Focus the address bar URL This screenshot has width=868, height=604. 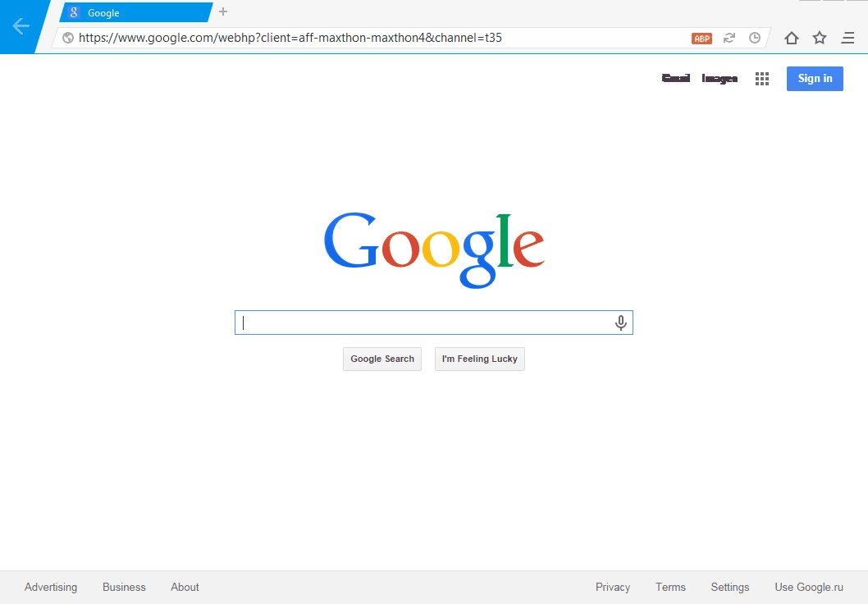290,38
